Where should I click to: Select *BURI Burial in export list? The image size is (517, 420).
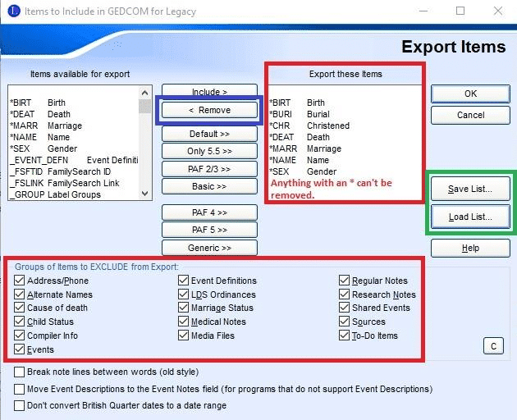tap(345, 114)
